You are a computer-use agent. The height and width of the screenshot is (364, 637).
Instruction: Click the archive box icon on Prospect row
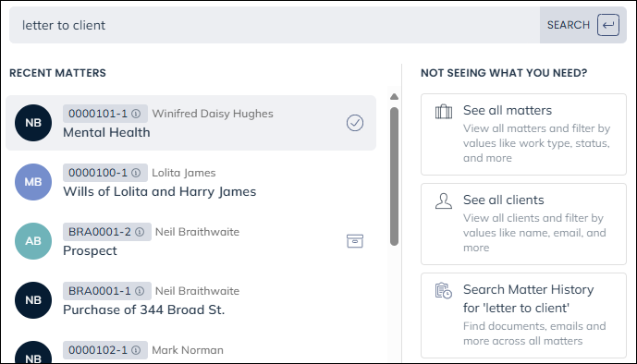coord(355,241)
